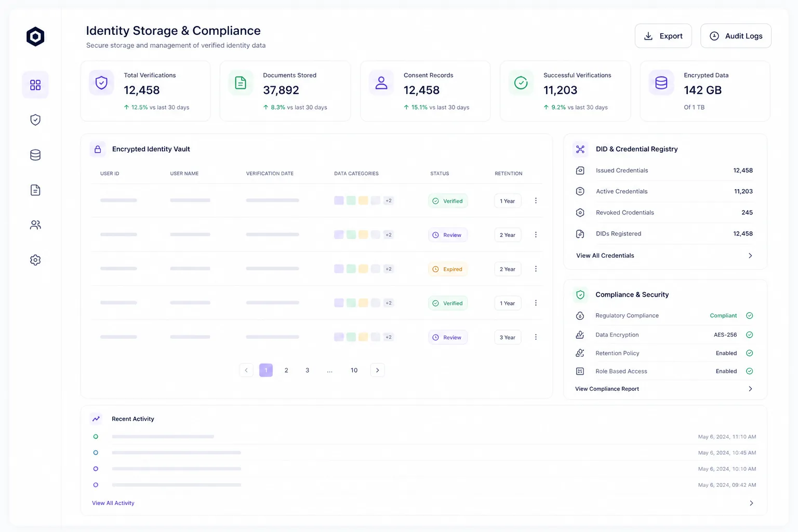Image resolution: width=798 pixels, height=532 pixels.
Task: Click the green check beside AES-256
Action: coord(750,335)
